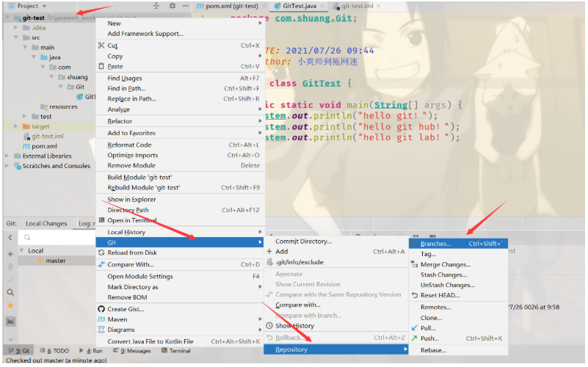Open the Local History submenu

click(181, 232)
